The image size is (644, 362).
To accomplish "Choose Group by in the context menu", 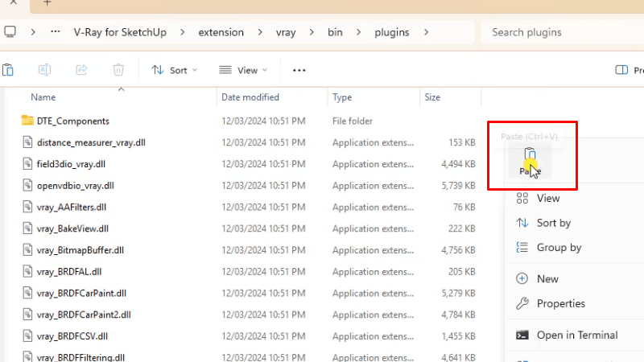I will 559,248.
